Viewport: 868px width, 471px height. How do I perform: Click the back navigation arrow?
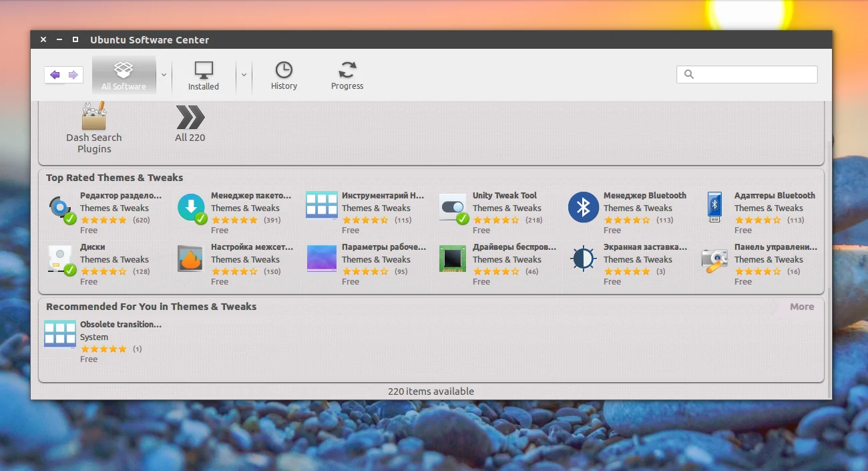[55, 75]
